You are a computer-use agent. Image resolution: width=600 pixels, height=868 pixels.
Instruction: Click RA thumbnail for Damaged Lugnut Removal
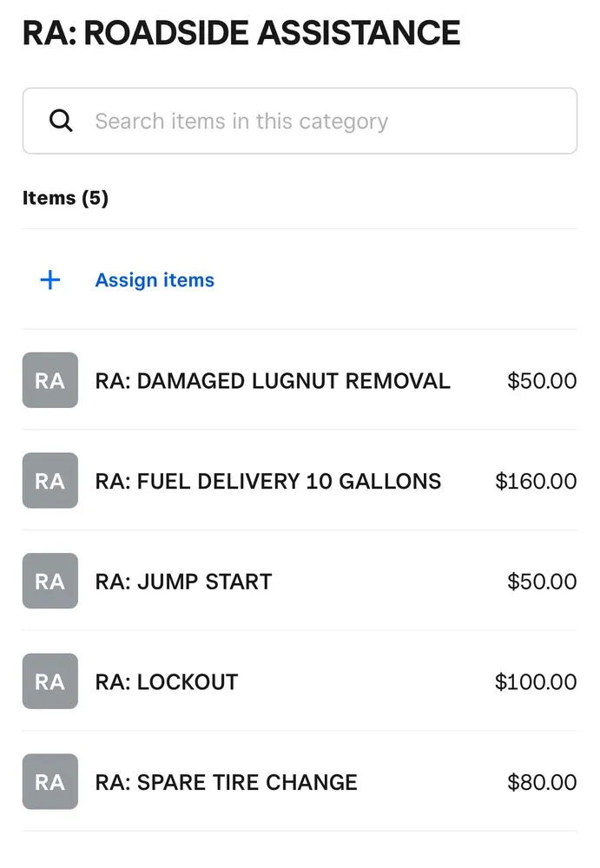coord(49,380)
